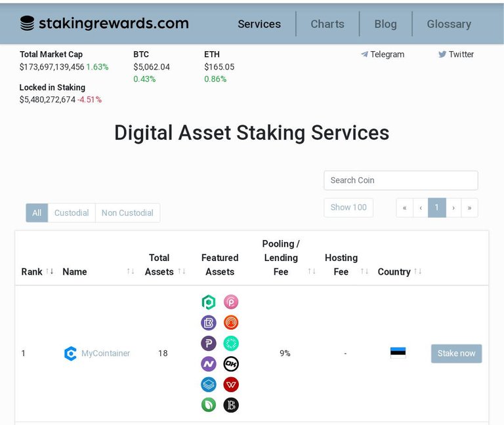This screenshot has width=504, height=425.
Task: Sort by Pooling / Lending Fee arrows
Action: pos(311,272)
